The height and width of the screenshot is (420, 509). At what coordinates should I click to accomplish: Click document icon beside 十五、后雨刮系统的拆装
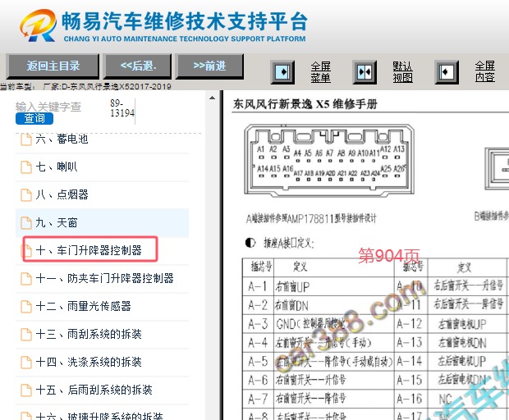click(x=26, y=390)
